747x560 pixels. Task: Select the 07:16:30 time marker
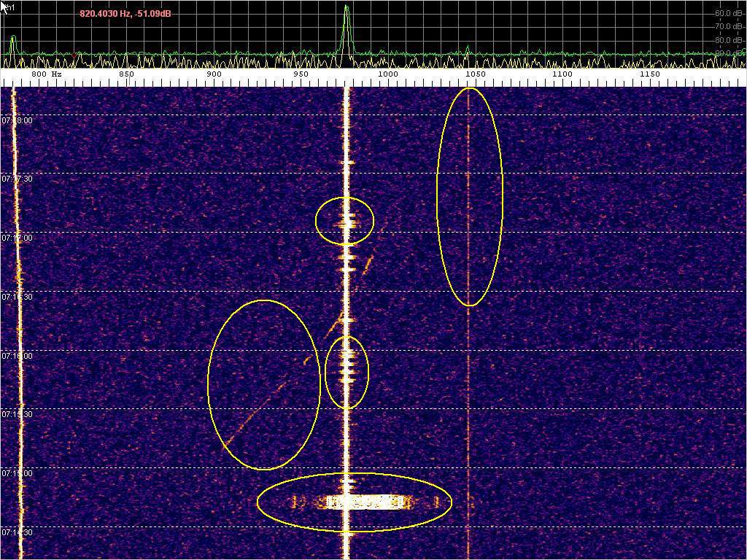(17, 297)
